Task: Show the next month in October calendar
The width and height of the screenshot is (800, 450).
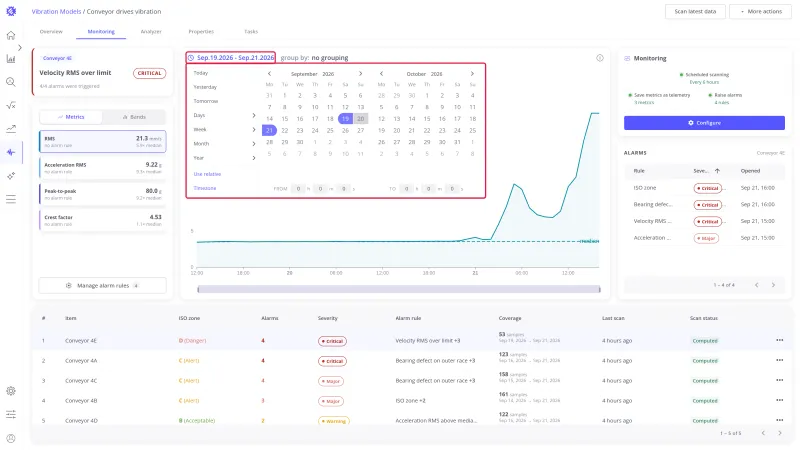Action: (x=472, y=73)
